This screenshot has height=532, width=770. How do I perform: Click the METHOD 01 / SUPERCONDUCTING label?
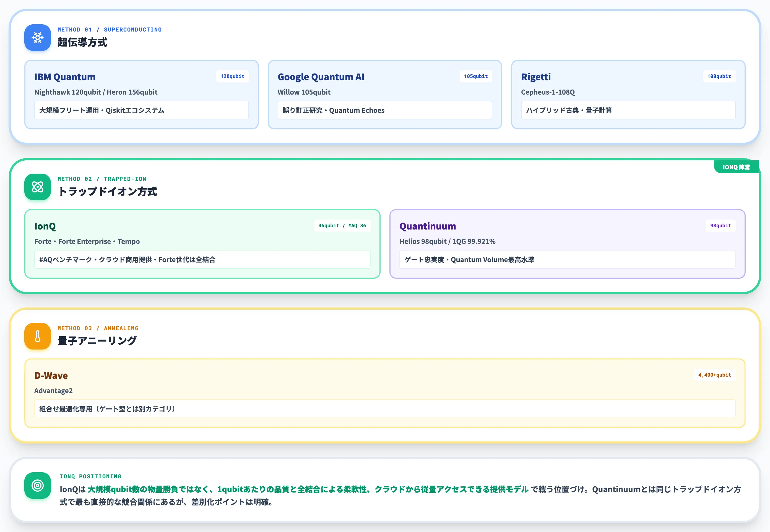pyautogui.click(x=110, y=30)
